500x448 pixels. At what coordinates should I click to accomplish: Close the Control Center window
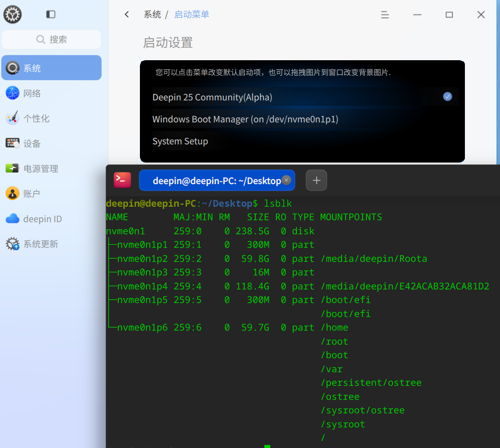[481, 15]
